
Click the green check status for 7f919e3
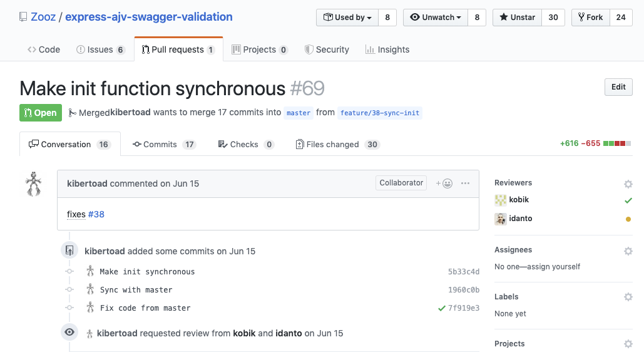441,308
